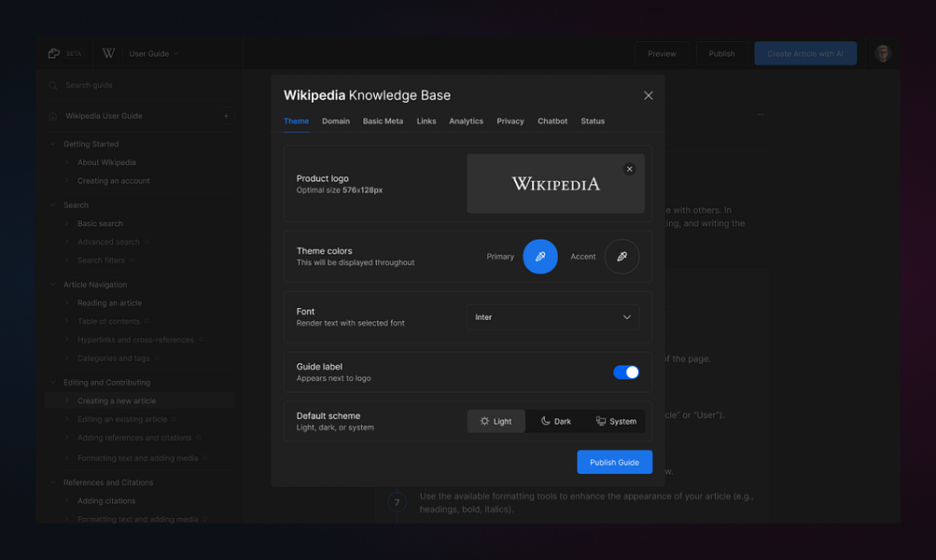Switch to the Status tab

click(593, 121)
